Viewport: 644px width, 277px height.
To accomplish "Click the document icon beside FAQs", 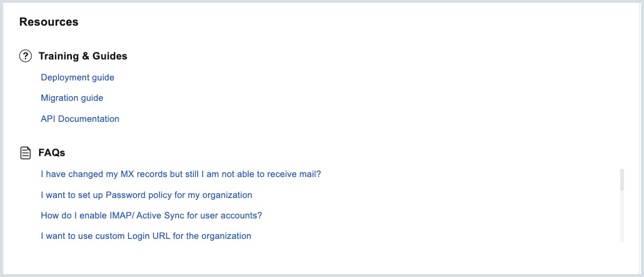I will point(25,153).
